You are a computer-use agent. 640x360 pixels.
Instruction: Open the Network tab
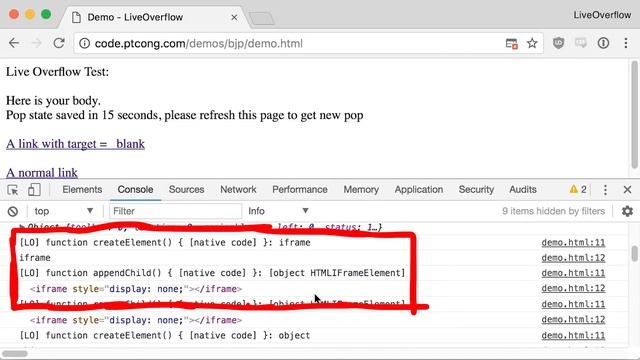coord(238,190)
